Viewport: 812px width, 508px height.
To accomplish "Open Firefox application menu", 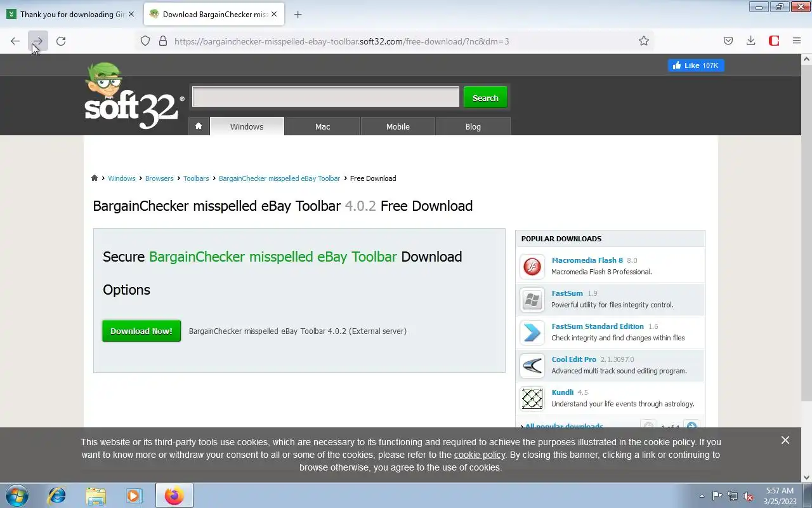I will pyautogui.click(x=797, y=41).
